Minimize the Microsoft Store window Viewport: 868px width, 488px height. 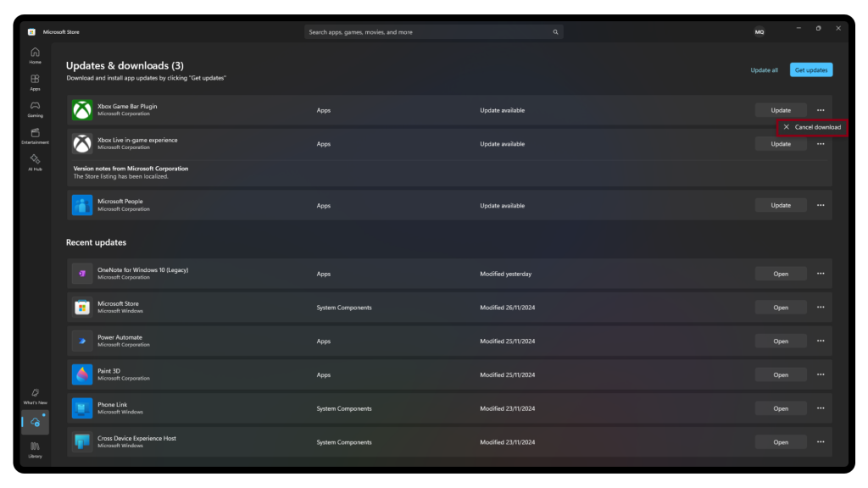click(x=798, y=28)
